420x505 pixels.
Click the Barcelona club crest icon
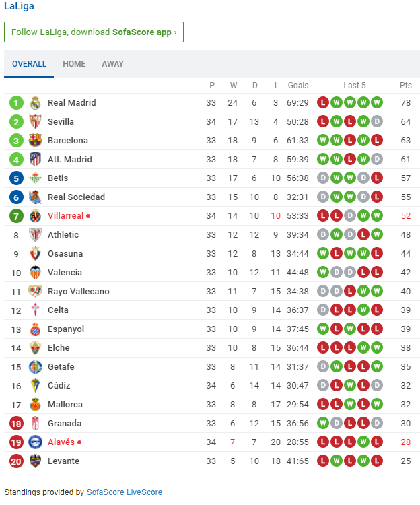coord(35,141)
